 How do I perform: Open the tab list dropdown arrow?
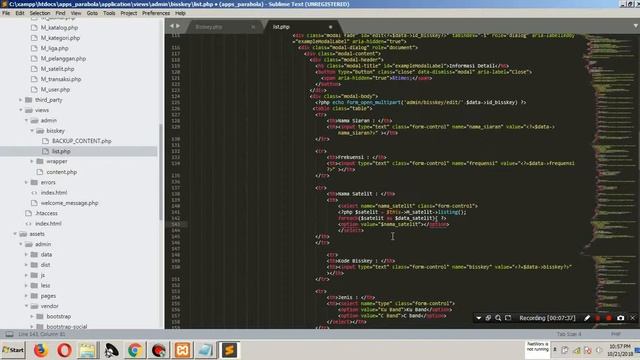pos(635,26)
